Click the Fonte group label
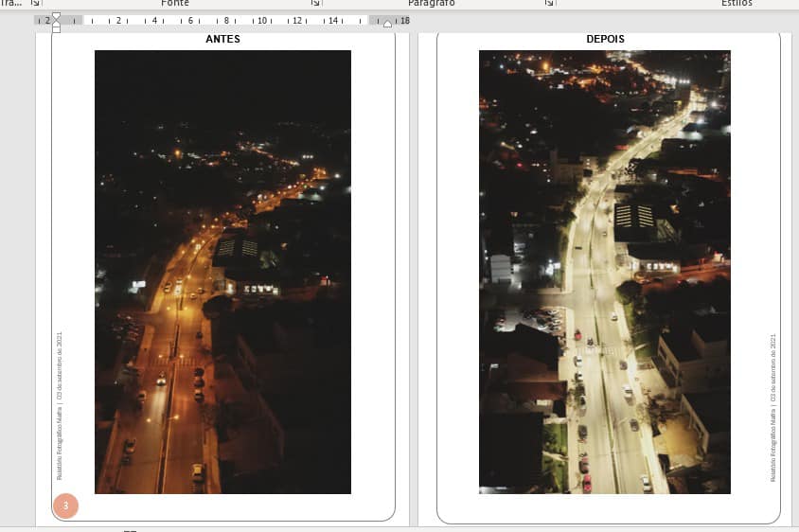The height and width of the screenshot is (532, 799). pyautogui.click(x=175, y=4)
